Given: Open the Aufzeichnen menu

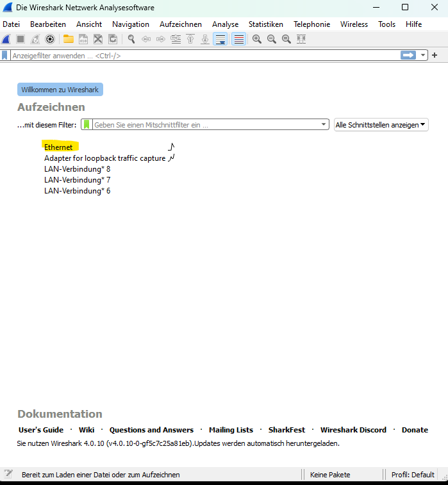Looking at the screenshot, I should (181, 24).
